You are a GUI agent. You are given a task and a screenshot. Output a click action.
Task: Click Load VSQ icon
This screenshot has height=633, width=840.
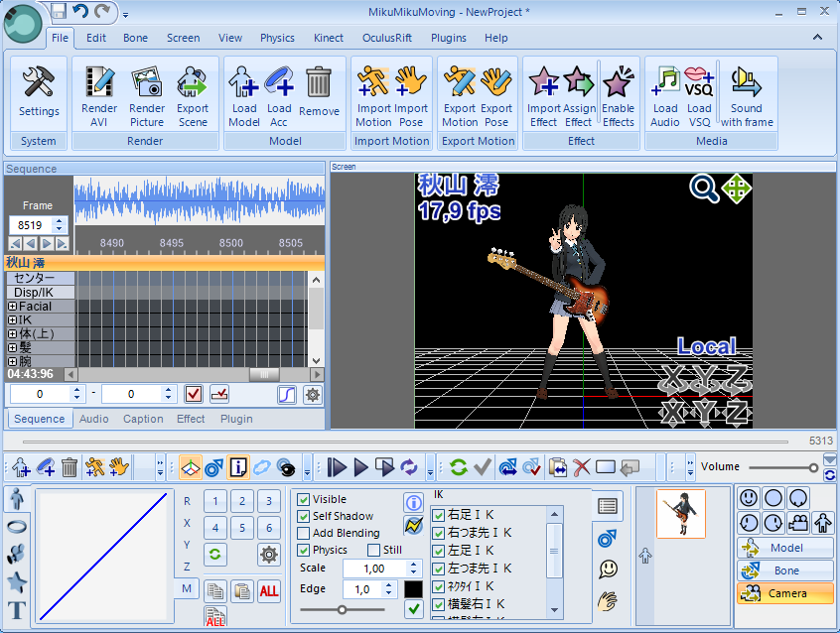[699, 81]
